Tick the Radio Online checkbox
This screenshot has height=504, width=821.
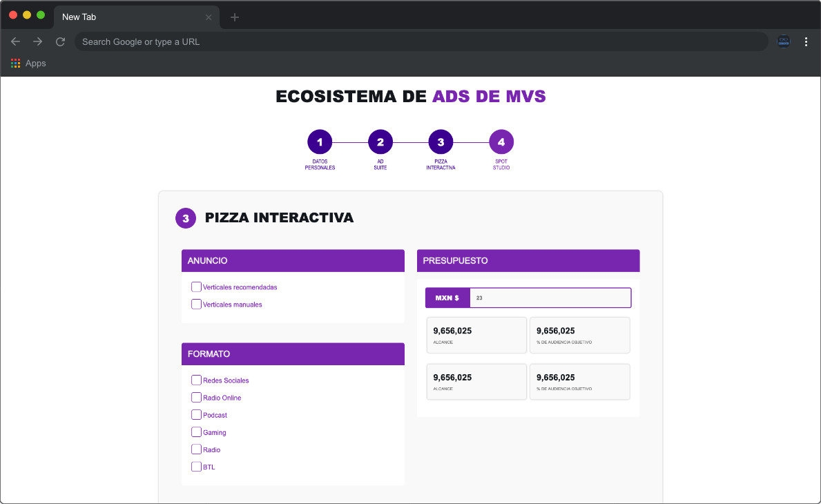196,397
